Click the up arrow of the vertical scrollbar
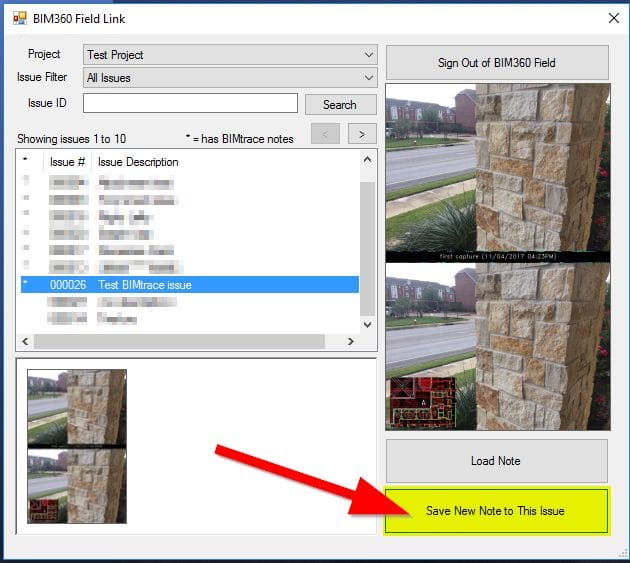Image resolution: width=630 pixels, height=563 pixels. pos(367,160)
